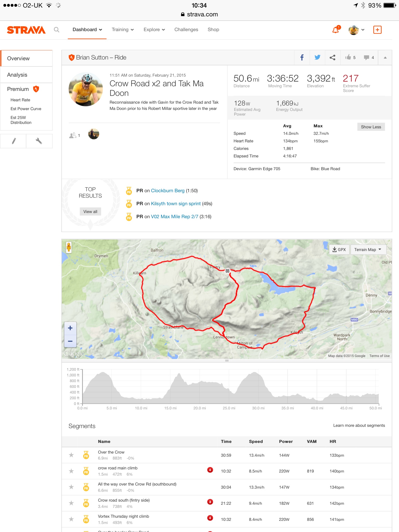Image resolution: width=399 pixels, height=532 pixels.
Task: Star the Over the Crow segment
Action: click(x=71, y=455)
